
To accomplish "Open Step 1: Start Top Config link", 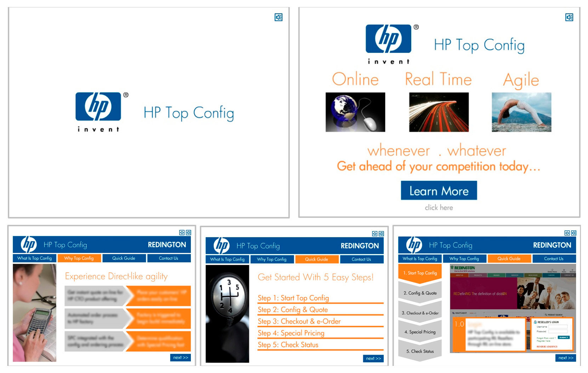I will pos(293,298).
